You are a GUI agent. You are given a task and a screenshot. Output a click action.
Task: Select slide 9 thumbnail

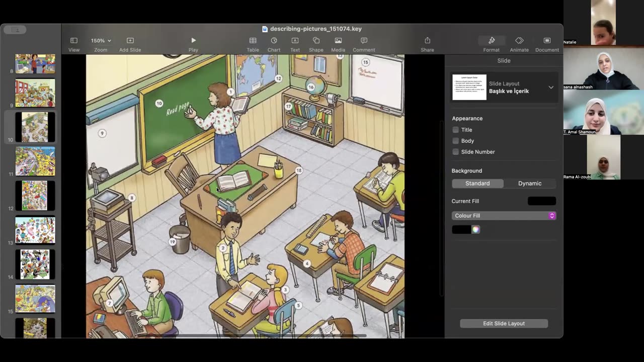click(x=35, y=93)
